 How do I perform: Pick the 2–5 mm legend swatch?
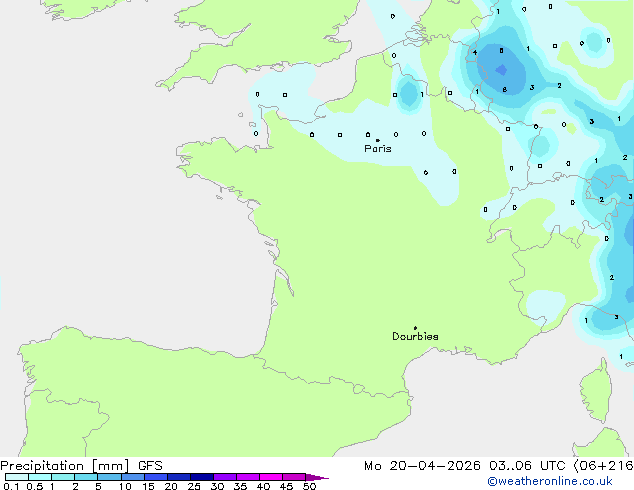(86, 477)
